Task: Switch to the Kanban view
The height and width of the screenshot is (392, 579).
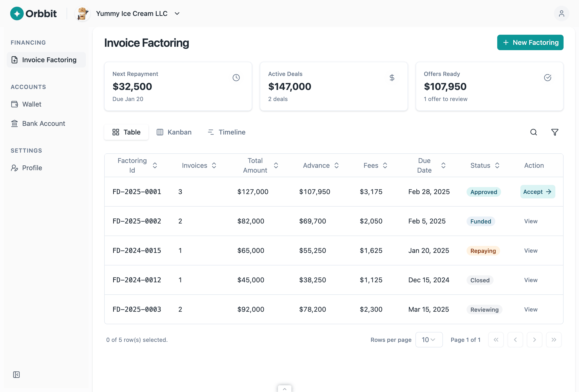Action: 174,132
